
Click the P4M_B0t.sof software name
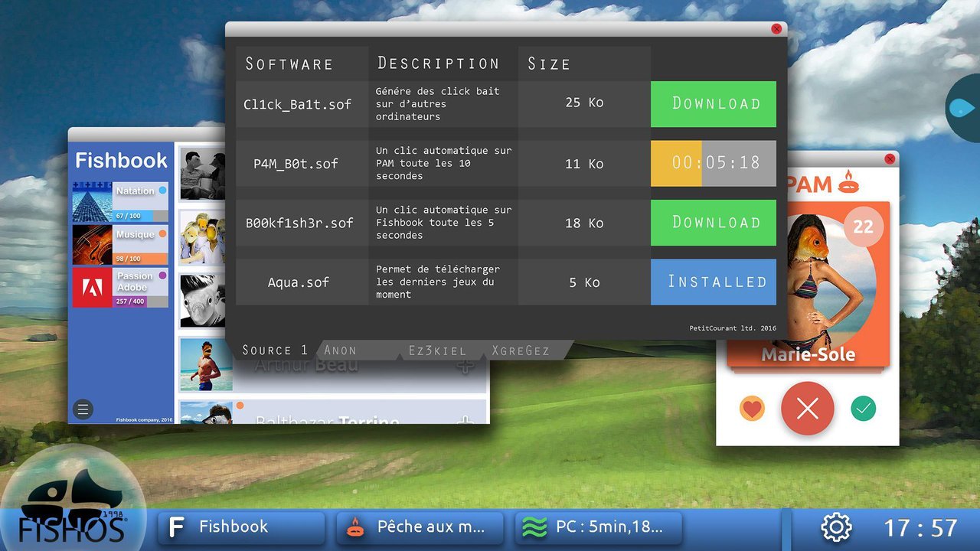[x=296, y=163]
